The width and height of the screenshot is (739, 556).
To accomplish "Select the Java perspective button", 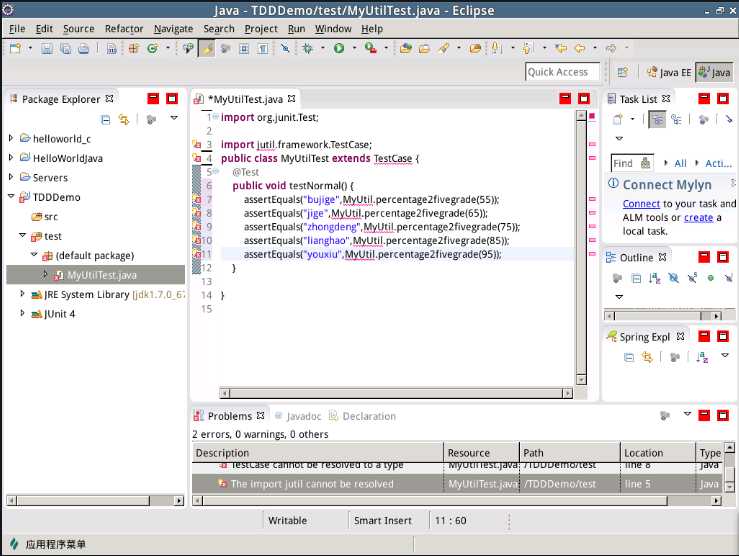I will point(714,72).
